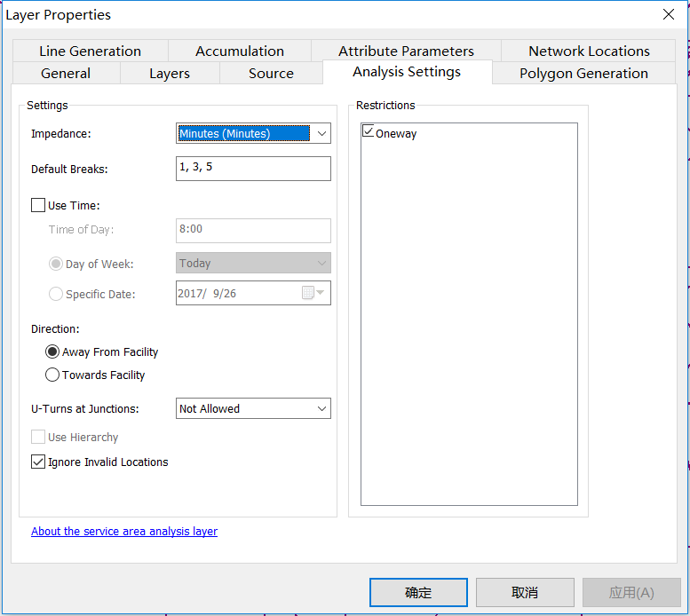The width and height of the screenshot is (690, 616).
Task: Select the Towards Facility direction
Action: 52,375
